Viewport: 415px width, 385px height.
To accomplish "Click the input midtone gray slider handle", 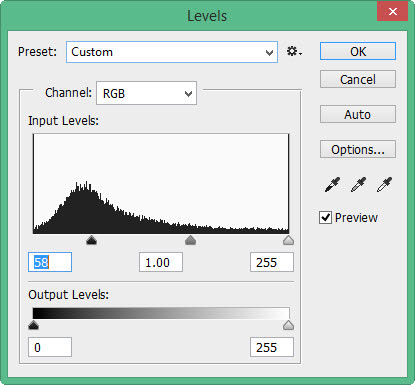I will [x=190, y=240].
